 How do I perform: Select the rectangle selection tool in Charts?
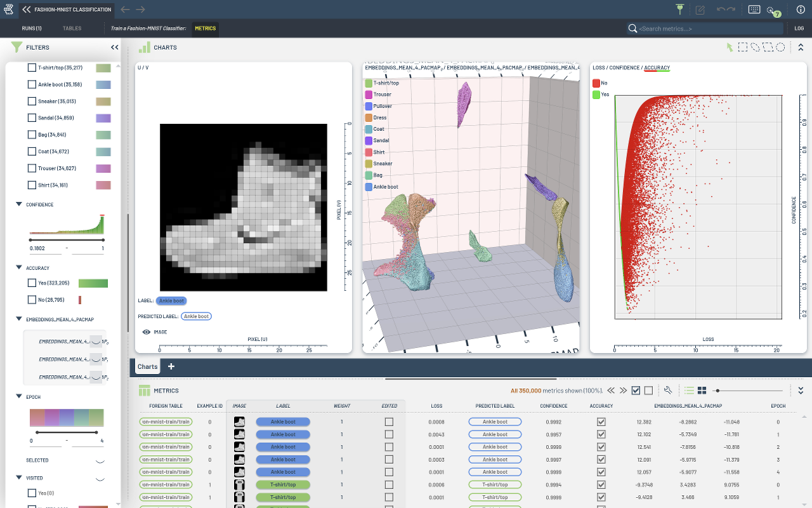pos(742,47)
